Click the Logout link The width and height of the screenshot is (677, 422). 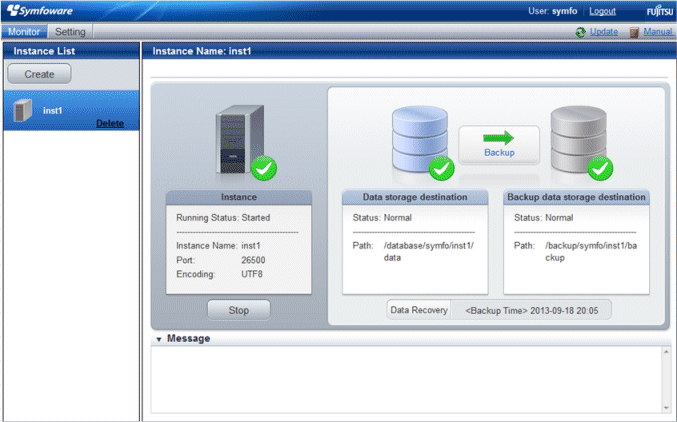click(x=602, y=11)
